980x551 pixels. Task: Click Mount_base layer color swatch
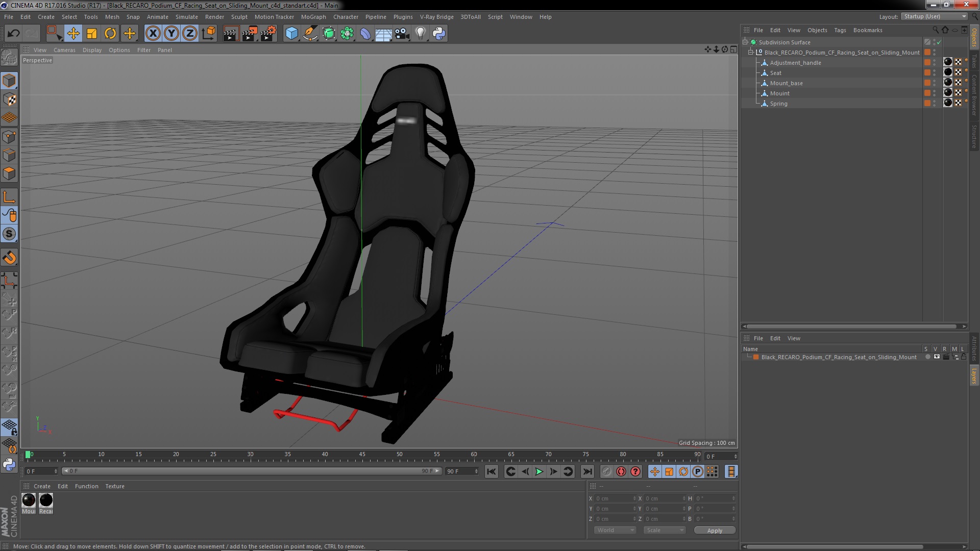(x=927, y=83)
